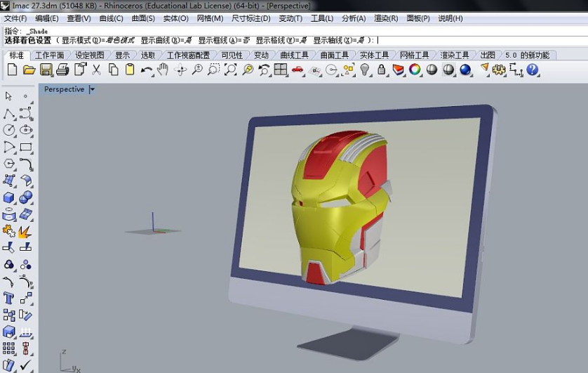The image size is (588, 373).
Task: Toggle 显示框线(A) option in command line
Action: 225,40
